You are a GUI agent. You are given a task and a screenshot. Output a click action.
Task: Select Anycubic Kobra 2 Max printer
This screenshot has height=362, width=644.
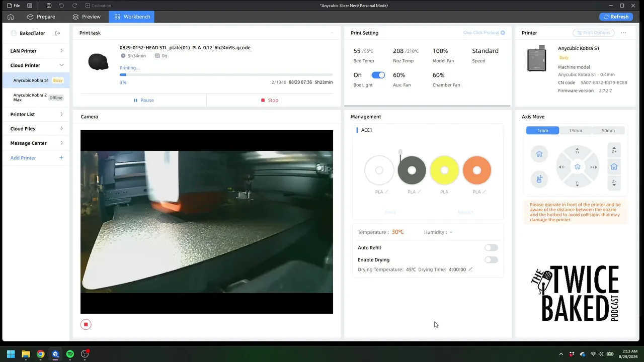(36, 98)
